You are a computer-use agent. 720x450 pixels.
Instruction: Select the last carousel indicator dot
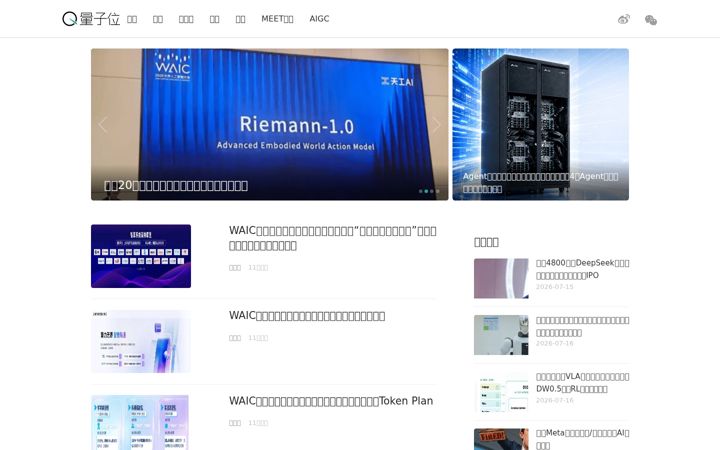(438, 191)
